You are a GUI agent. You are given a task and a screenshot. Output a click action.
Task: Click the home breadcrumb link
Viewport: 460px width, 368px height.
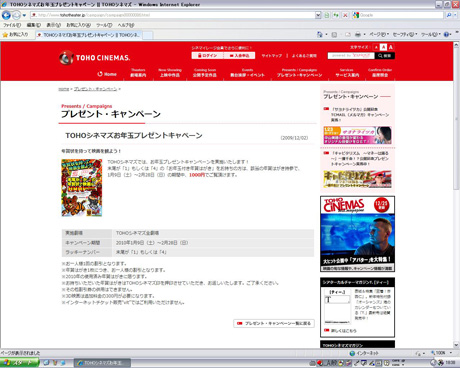click(64, 89)
